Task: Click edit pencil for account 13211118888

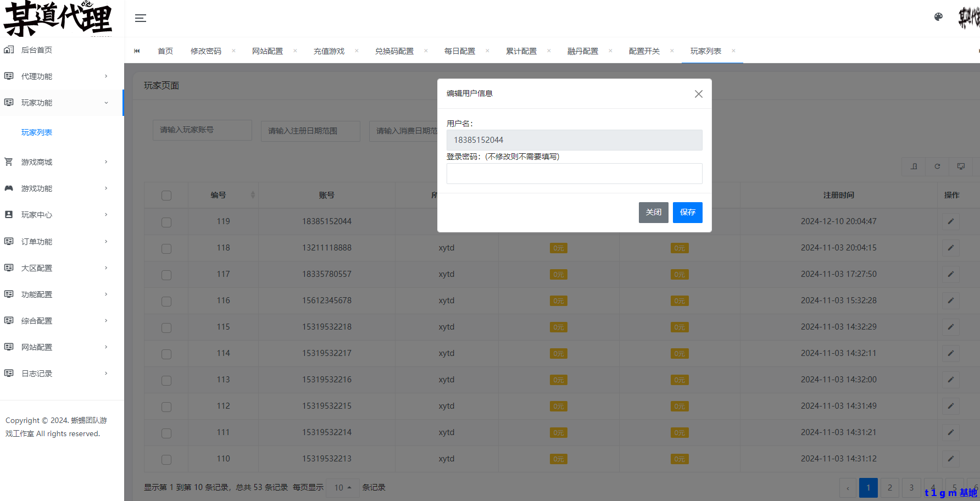Action: (x=950, y=248)
